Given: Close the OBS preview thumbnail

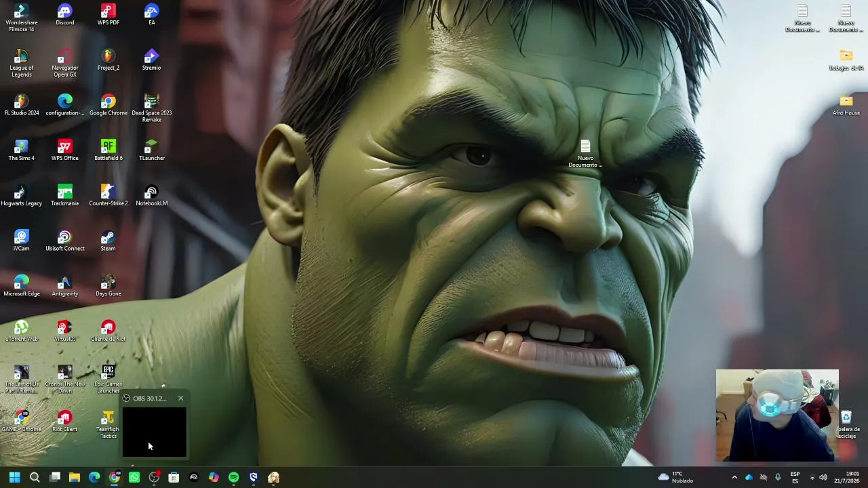Looking at the screenshot, I should [x=180, y=399].
